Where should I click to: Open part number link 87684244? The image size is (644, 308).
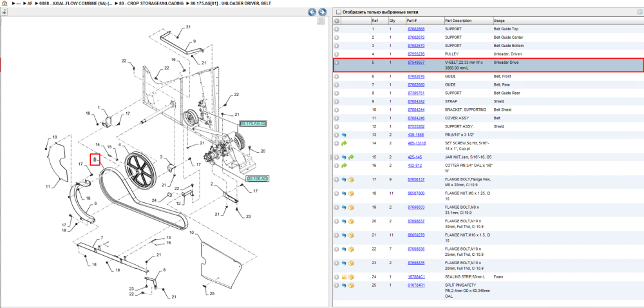(x=416, y=110)
